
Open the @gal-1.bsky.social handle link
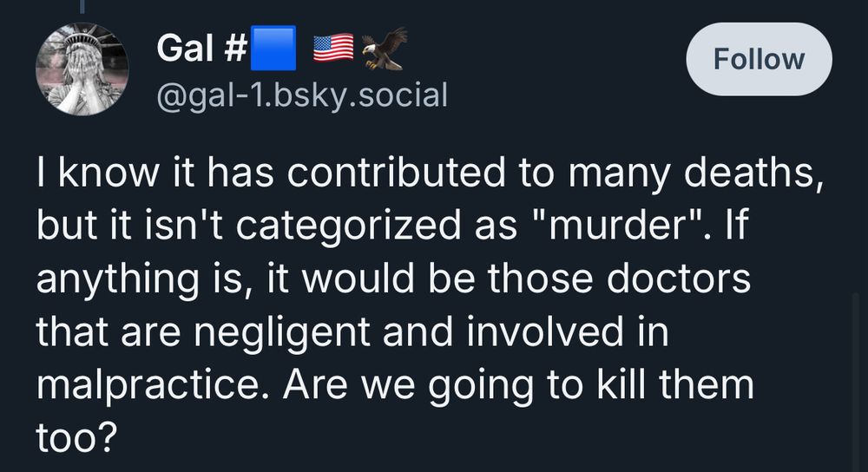pos(301,94)
